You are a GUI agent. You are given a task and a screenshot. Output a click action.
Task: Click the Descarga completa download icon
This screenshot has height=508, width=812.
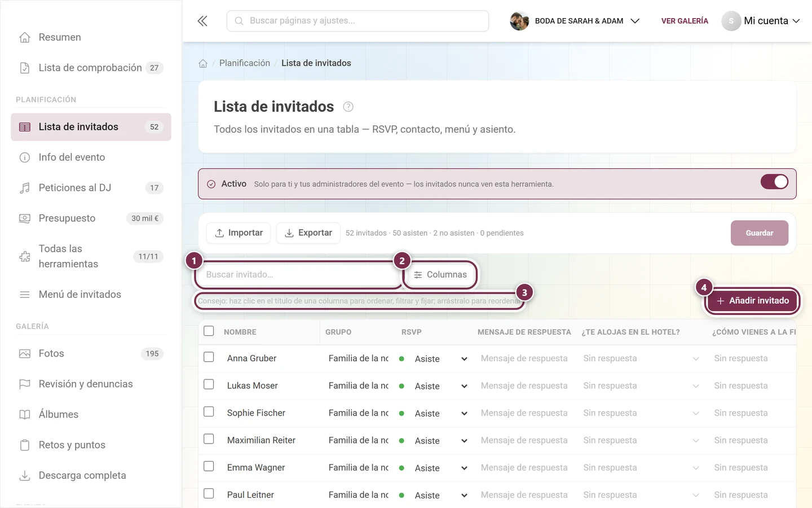coord(25,476)
